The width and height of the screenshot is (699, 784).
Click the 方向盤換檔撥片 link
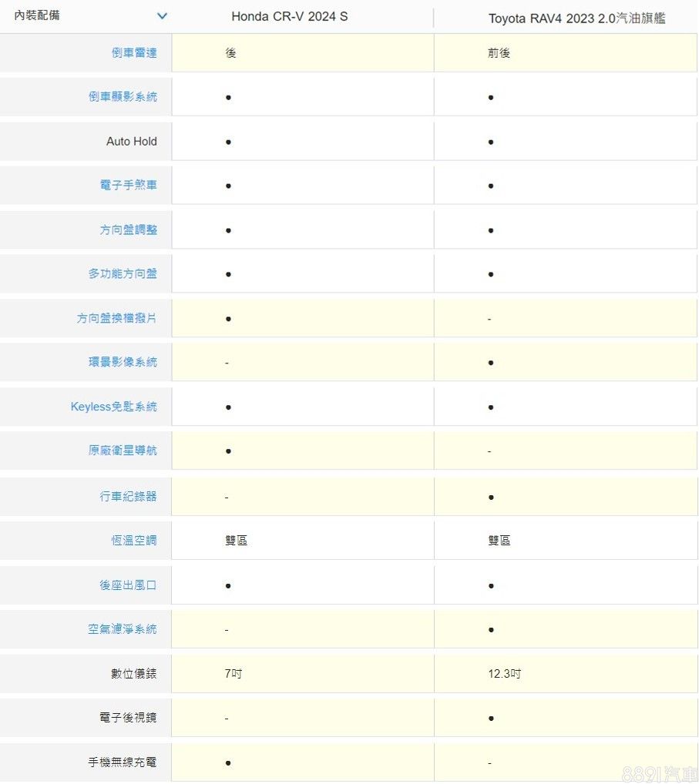(x=116, y=318)
